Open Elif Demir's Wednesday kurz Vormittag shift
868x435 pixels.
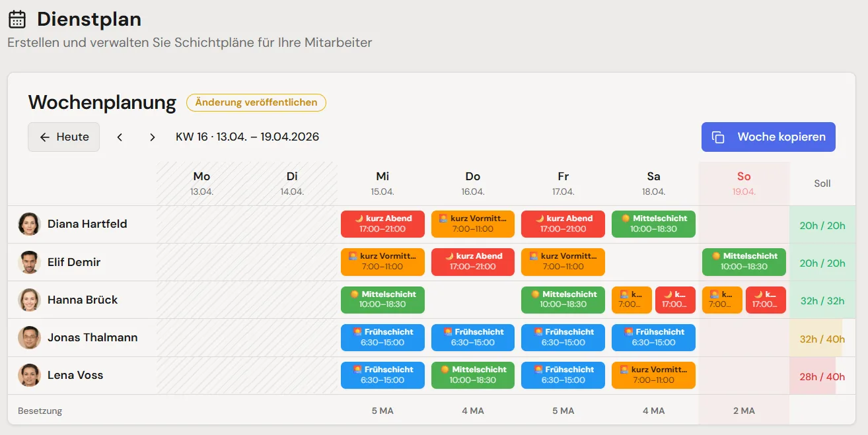point(382,261)
